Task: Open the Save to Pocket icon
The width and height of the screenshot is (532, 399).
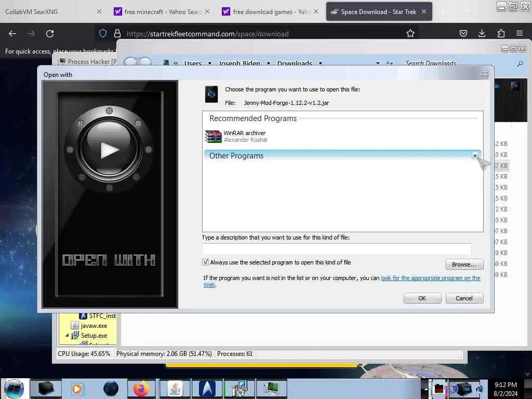Action: pos(463,33)
